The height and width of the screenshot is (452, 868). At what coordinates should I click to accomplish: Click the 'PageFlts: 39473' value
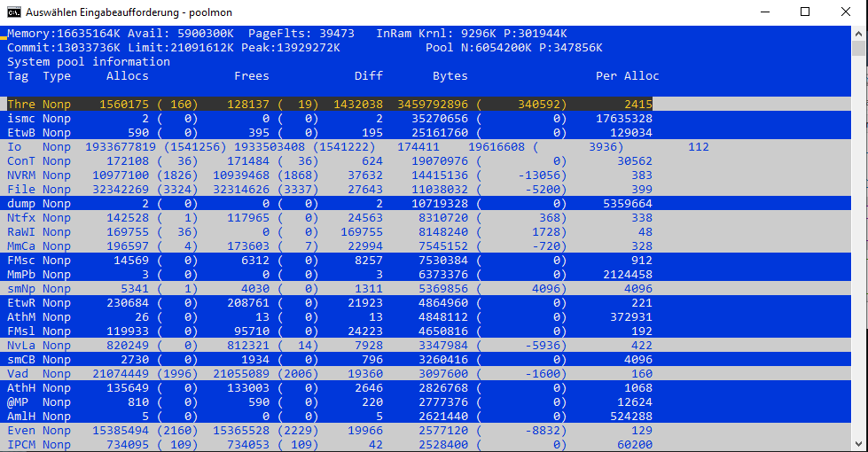[301, 34]
